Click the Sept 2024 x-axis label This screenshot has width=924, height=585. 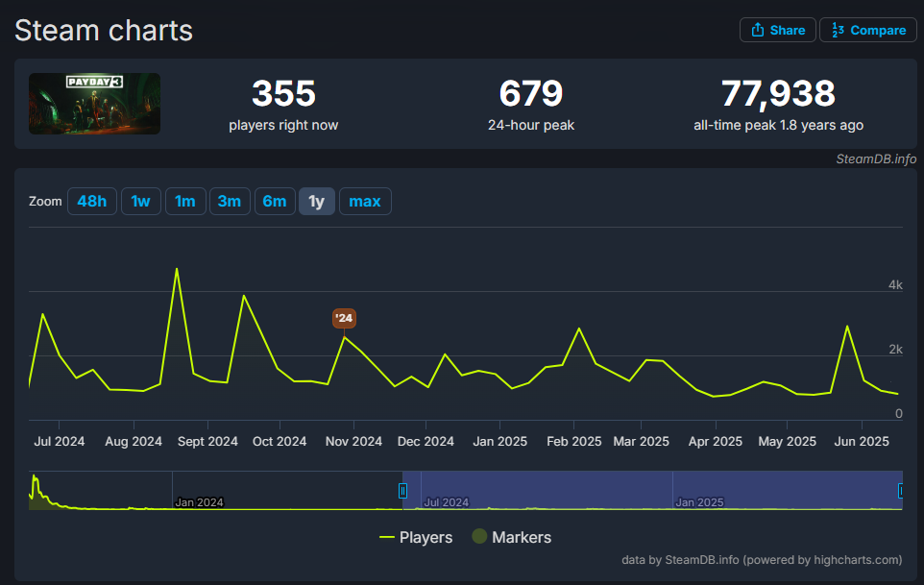click(207, 441)
